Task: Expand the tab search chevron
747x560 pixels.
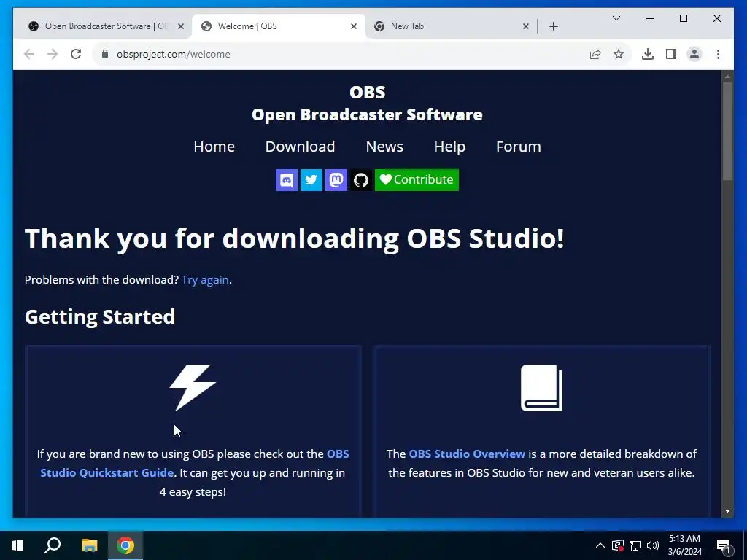Action: (616, 18)
